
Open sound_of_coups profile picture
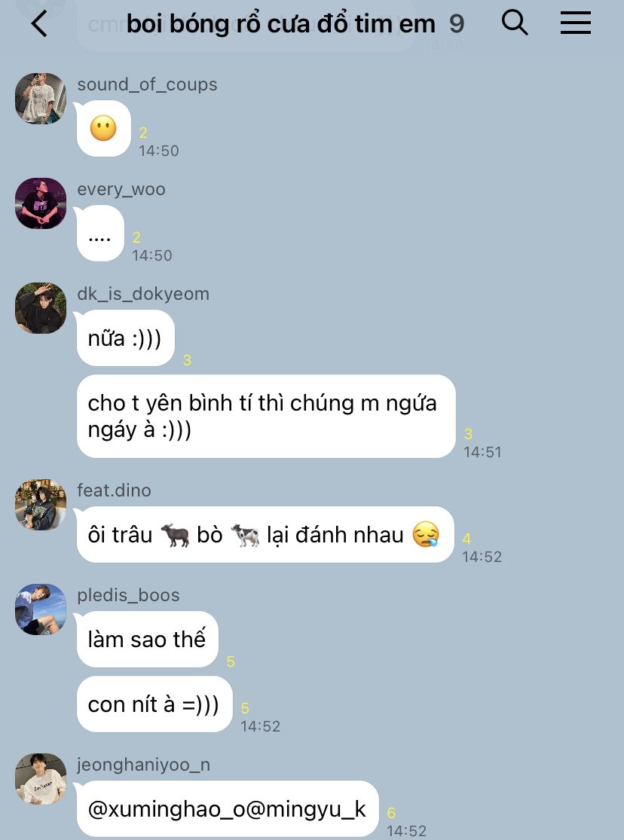41,99
